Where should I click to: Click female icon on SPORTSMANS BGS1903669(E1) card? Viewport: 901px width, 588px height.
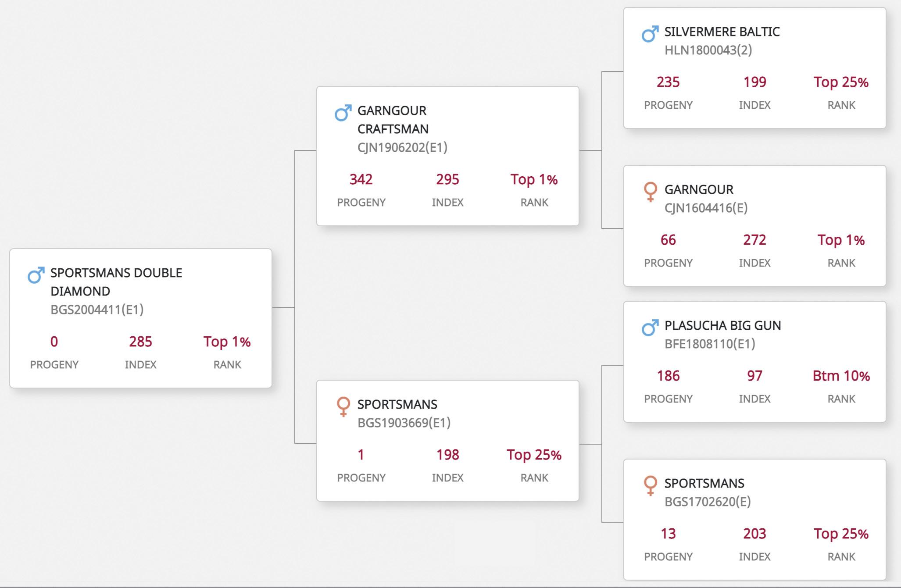(x=343, y=406)
